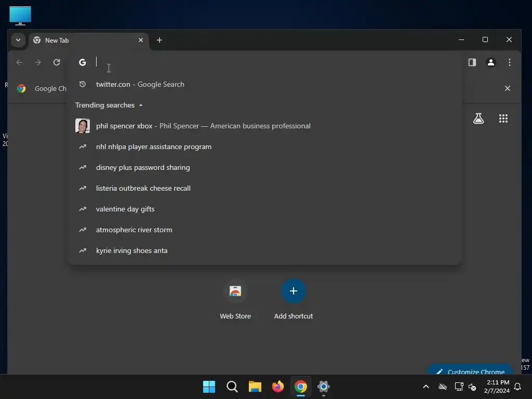532x399 pixels.
Task: Click the browser back arrow
Action: [19, 62]
